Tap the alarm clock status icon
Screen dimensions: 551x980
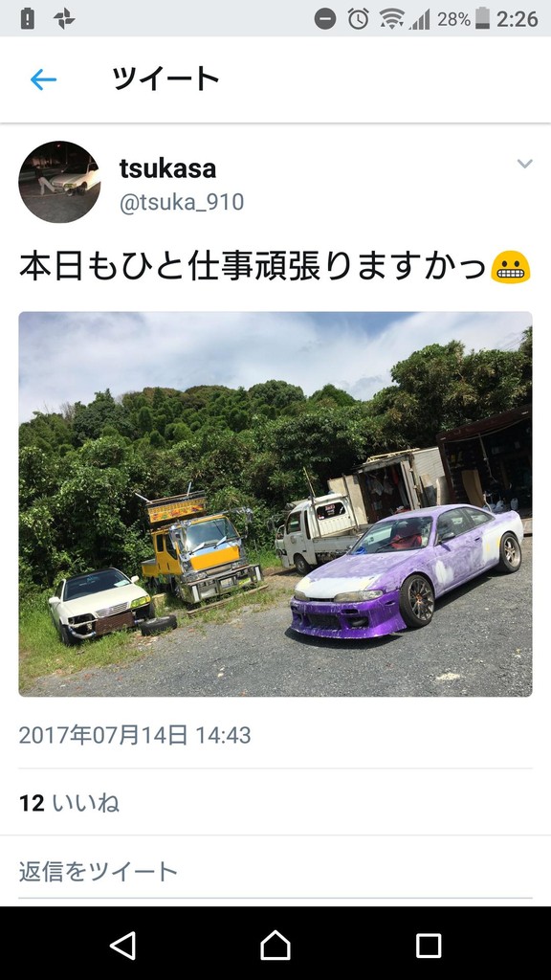click(358, 19)
